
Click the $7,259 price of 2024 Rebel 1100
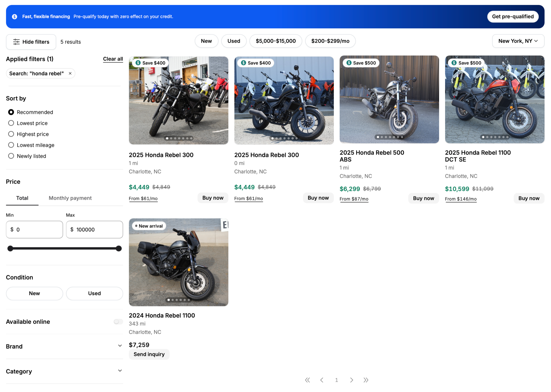(139, 345)
